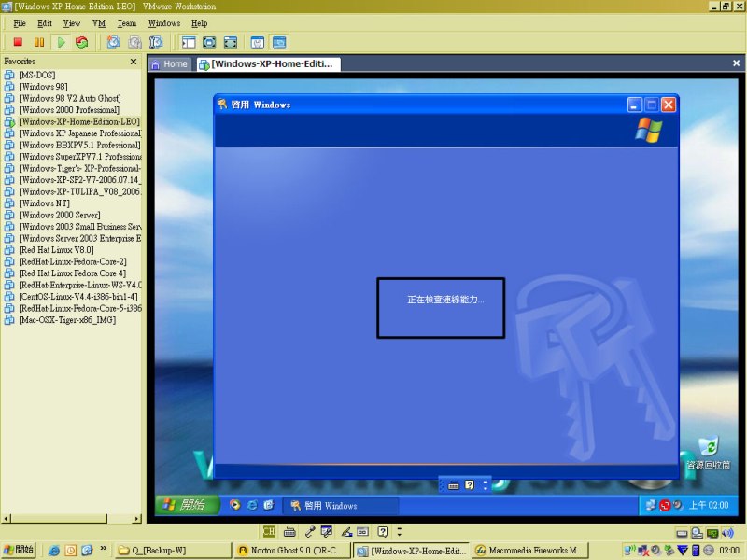Open the Help menu
The image size is (747, 560).
[199, 23]
